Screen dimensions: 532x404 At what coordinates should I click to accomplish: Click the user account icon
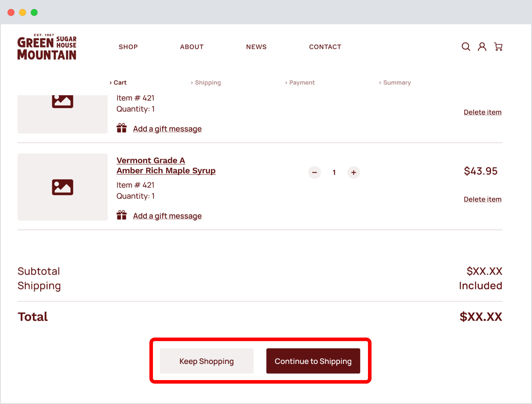tap(482, 47)
